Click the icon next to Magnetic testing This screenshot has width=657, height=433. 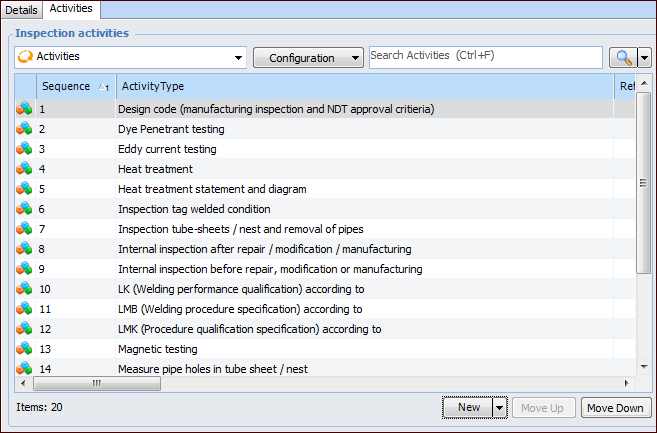click(24, 349)
